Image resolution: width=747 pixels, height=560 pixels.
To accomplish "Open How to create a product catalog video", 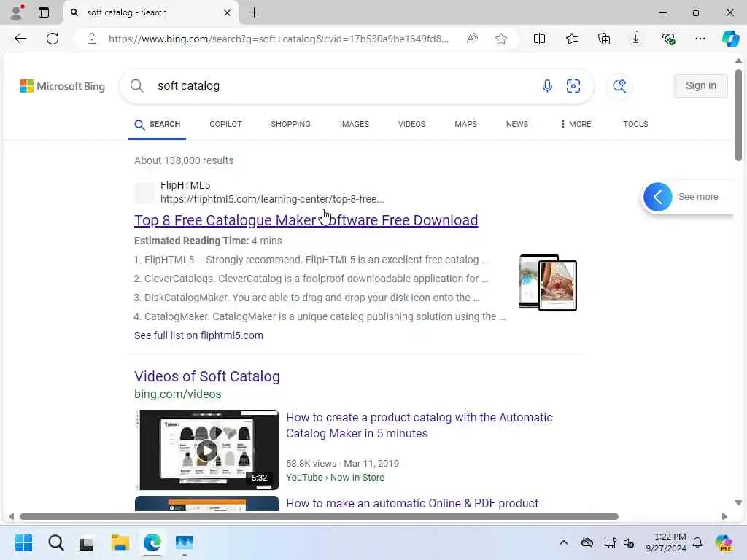I will click(419, 425).
